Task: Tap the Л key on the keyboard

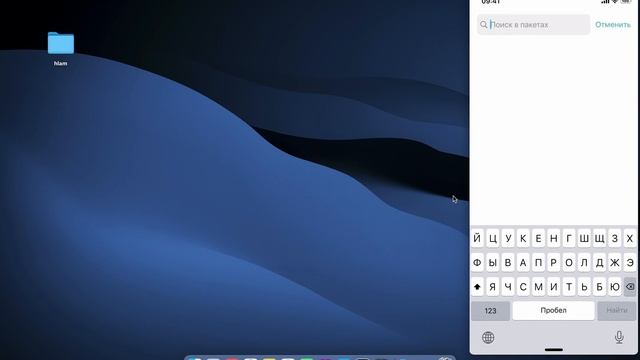Action: coord(584,263)
